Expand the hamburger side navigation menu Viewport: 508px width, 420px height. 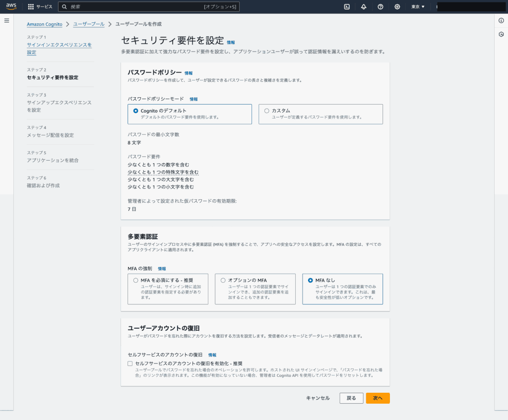6,20
